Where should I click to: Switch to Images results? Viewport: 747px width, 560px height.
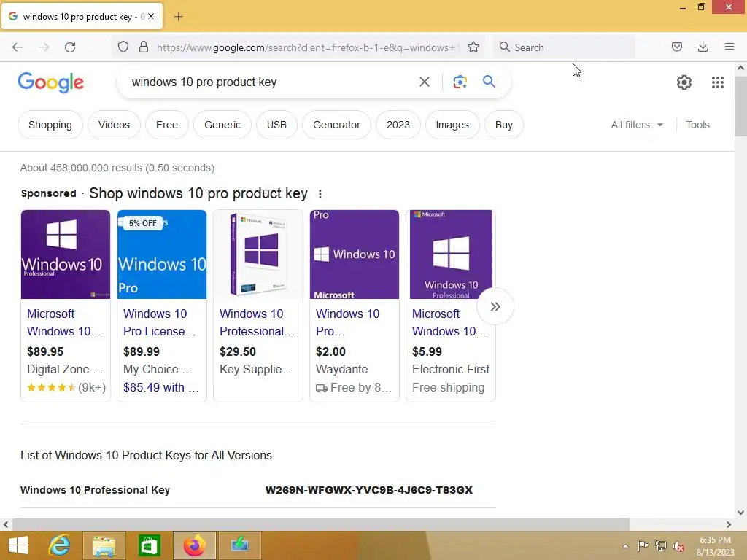click(x=452, y=125)
